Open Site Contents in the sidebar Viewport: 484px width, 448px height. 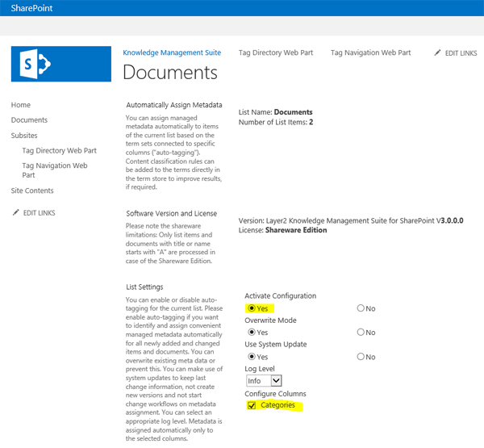pyautogui.click(x=32, y=191)
